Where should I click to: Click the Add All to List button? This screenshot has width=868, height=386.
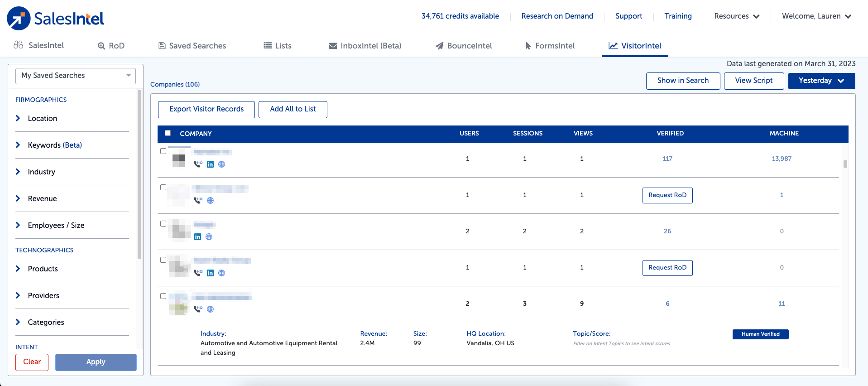(293, 109)
